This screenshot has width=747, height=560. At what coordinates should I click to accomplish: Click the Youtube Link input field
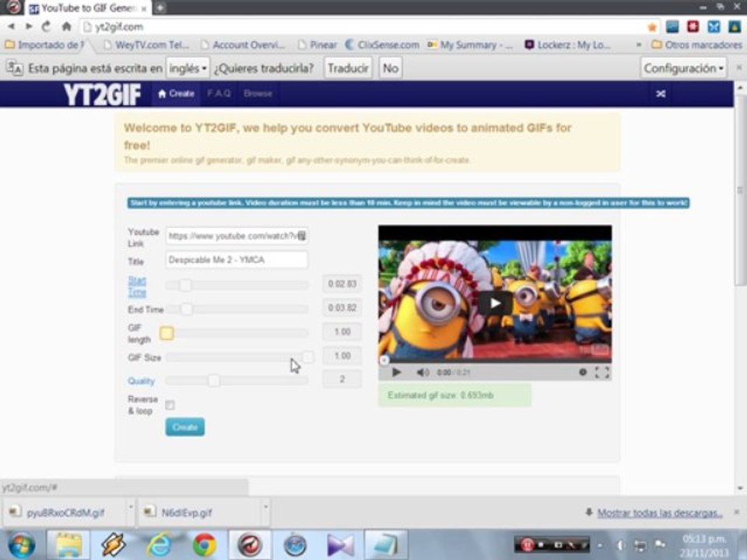pyautogui.click(x=237, y=236)
